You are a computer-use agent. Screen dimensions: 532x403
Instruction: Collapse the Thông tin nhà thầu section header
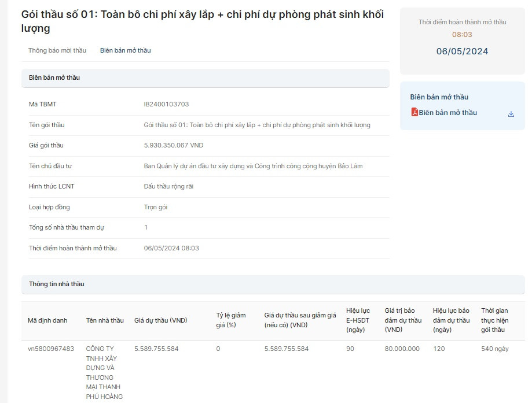(x=57, y=284)
